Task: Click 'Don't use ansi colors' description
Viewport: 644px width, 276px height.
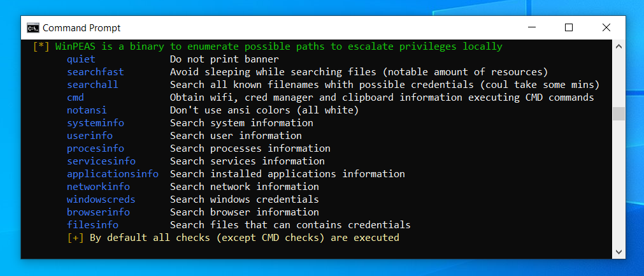Action: click(264, 110)
